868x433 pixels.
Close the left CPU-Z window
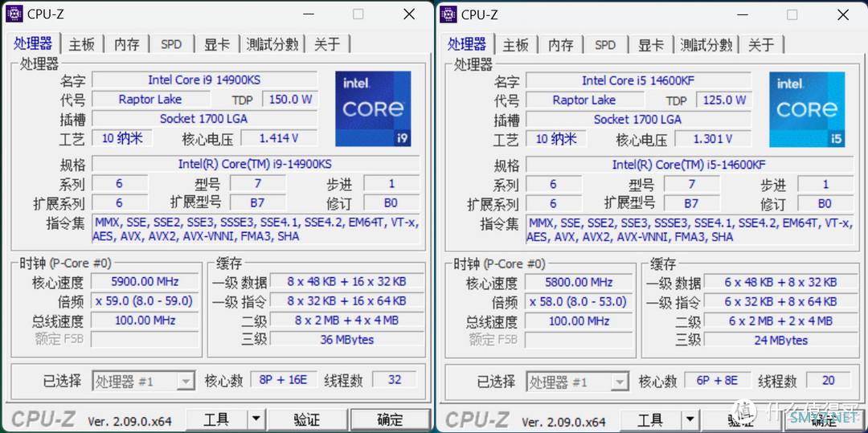pos(409,14)
